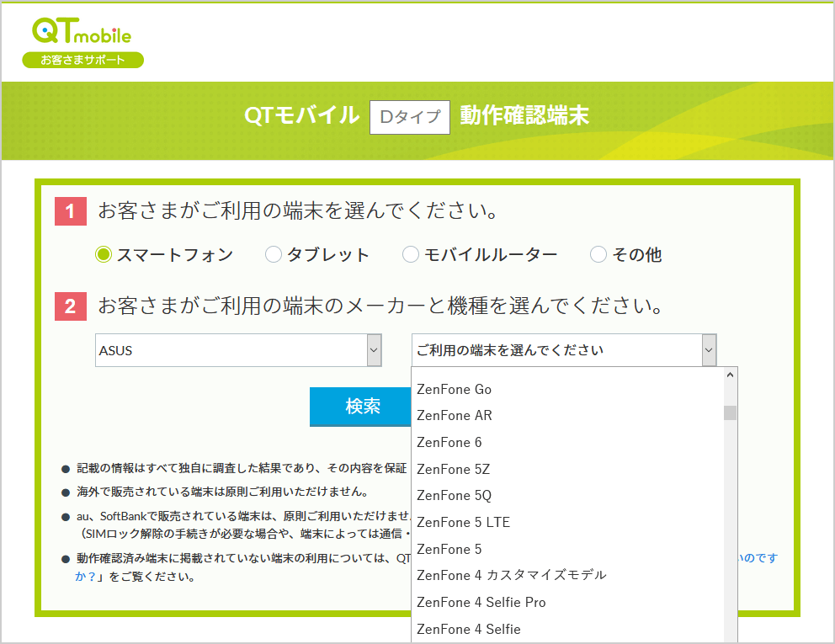Select the スマートフォン radio button
Screen dimensions: 835x644
point(104,254)
